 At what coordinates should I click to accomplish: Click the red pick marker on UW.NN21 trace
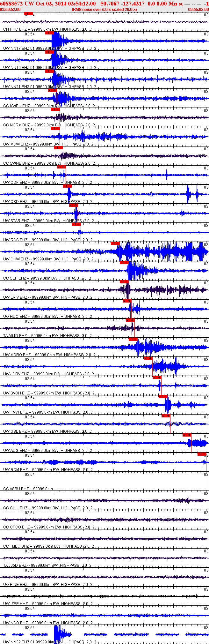point(50,71)
